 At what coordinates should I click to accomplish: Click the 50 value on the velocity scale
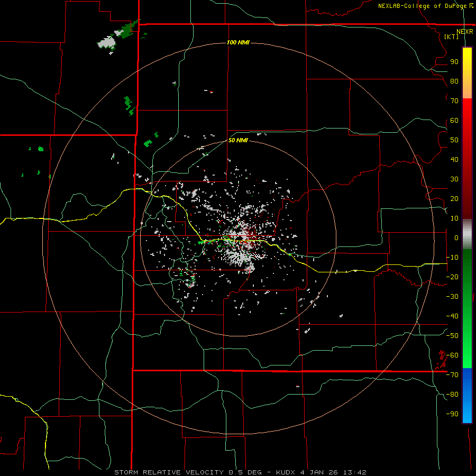tap(454, 140)
